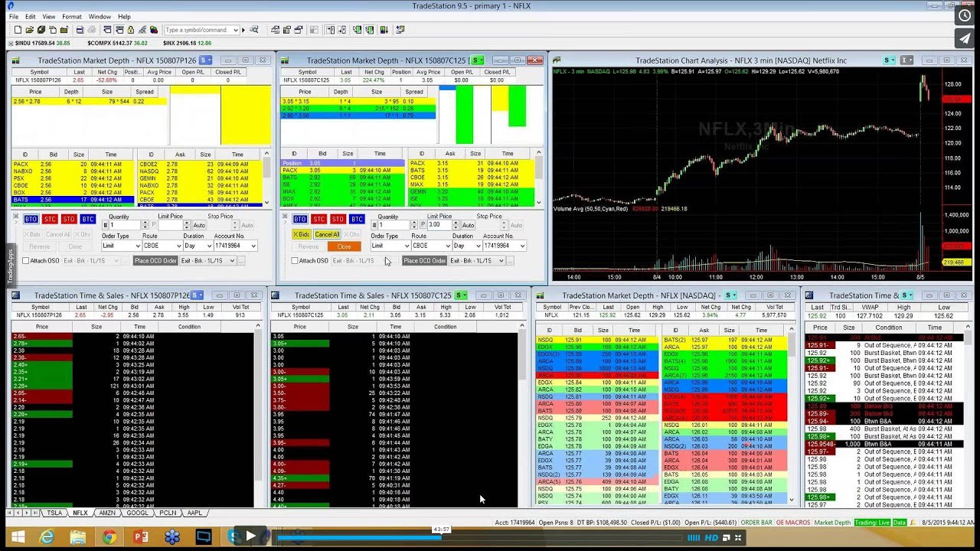Click the symbol lookup magnifier icon
This screenshot has width=980, height=551.
click(254, 30)
